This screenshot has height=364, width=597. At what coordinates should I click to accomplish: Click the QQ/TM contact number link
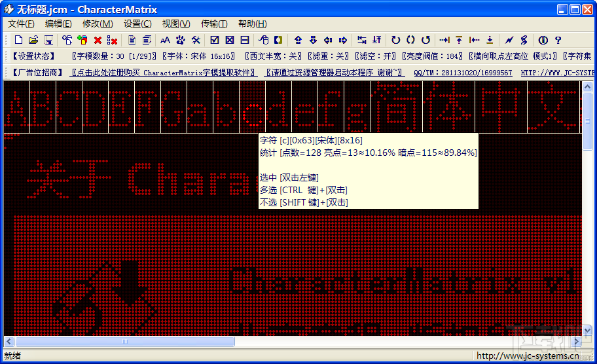(463, 73)
